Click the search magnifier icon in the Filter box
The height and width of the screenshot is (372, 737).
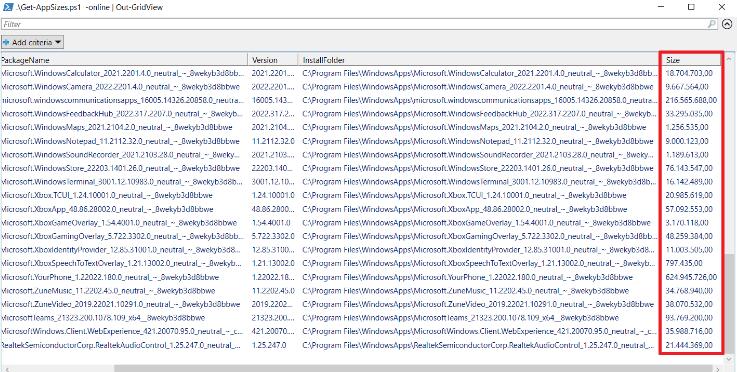tap(712, 24)
